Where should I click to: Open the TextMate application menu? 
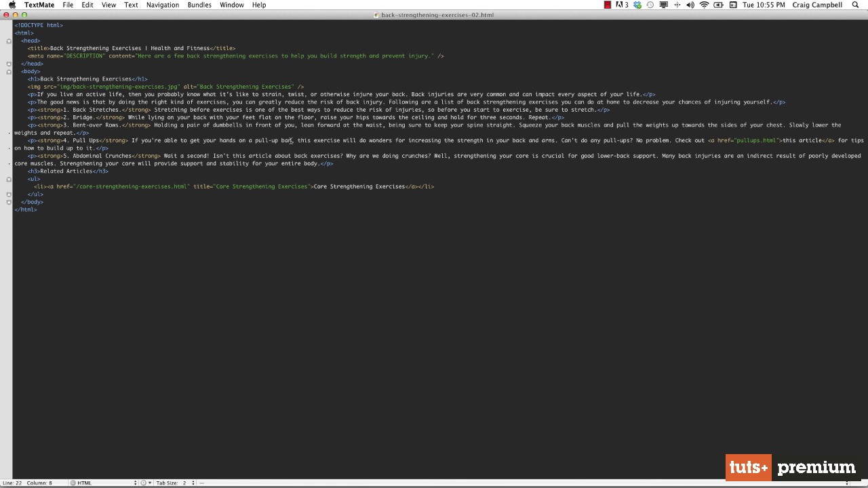pyautogui.click(x=39, y=5)
